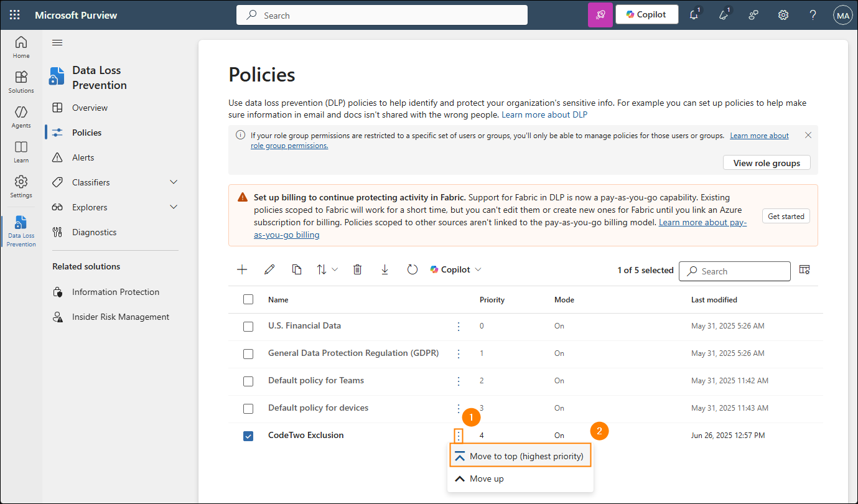Copy policy with duplicate icon

[x=297, y=269]
